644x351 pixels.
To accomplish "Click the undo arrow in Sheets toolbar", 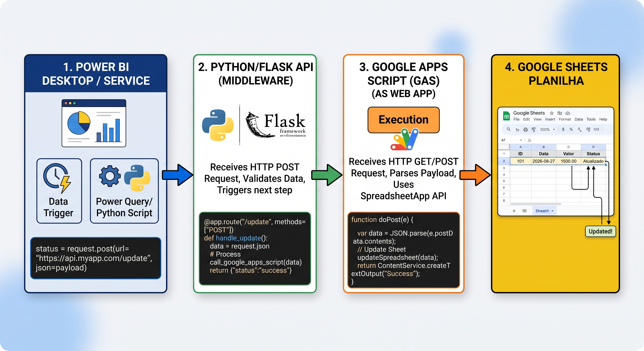I will (517, 130).
